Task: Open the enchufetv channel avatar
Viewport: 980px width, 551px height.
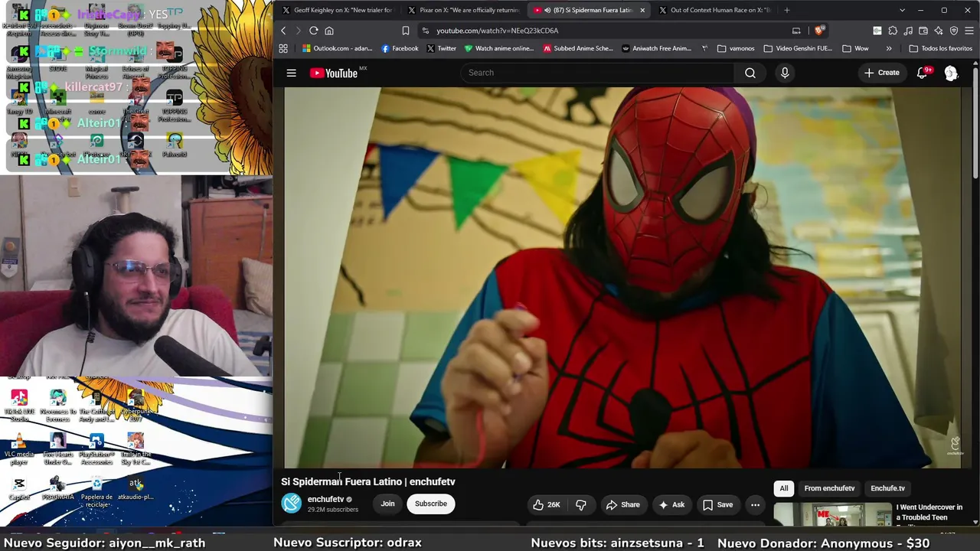Action: click(x=292, y=503)
